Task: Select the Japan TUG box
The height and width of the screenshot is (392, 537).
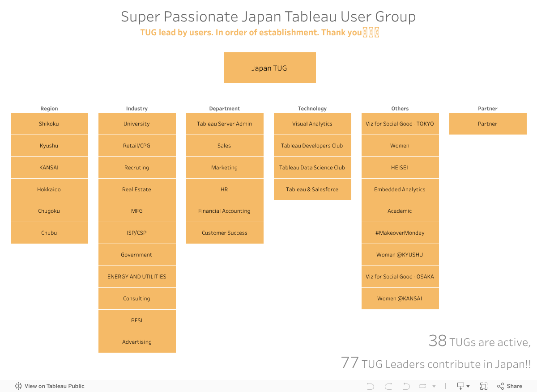Action: pos(269,68)
